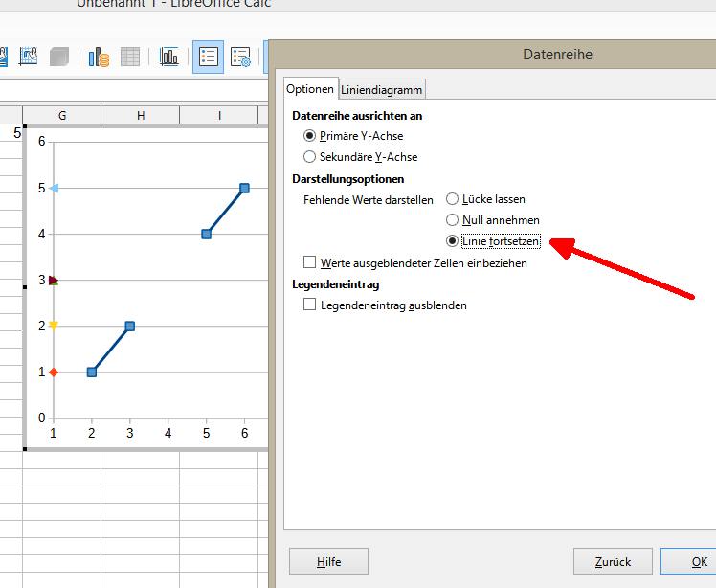Choose Null annehmen option
Image resolution: width=716 pixels, height=588 pixels.
pyautogui.click(x=452, y=219)
